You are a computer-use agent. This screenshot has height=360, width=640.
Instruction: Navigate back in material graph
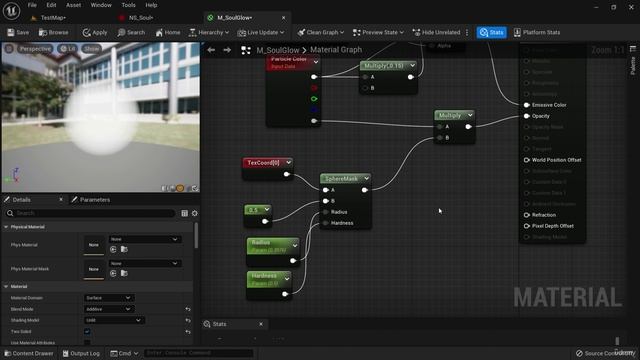pyautogui.click(x=211, y=50)
